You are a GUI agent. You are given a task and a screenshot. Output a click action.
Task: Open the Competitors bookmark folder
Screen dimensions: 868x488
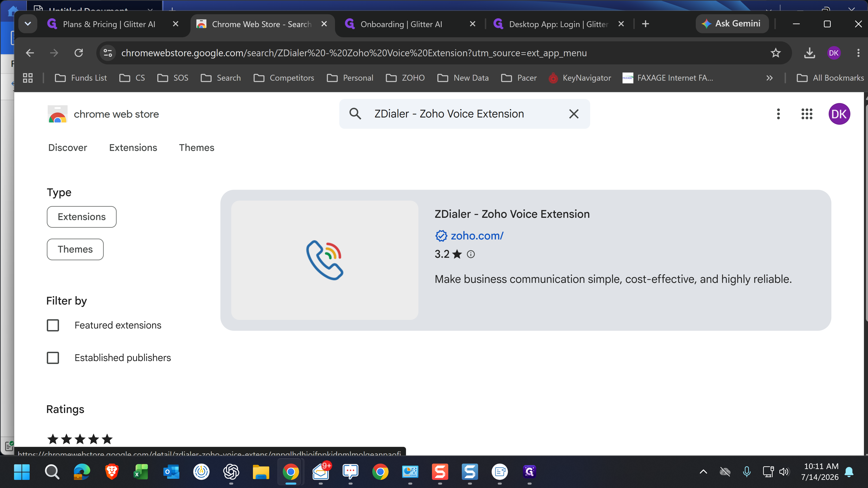click(284, 78)
